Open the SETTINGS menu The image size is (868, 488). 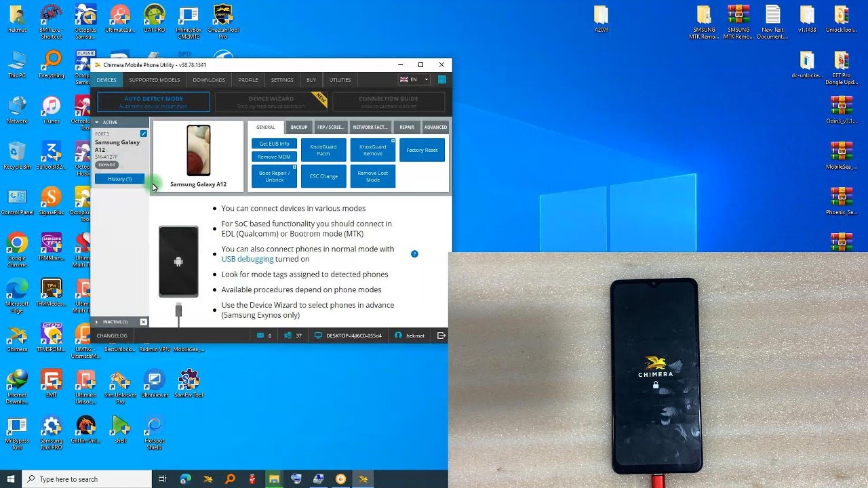[x=282, y=80]
